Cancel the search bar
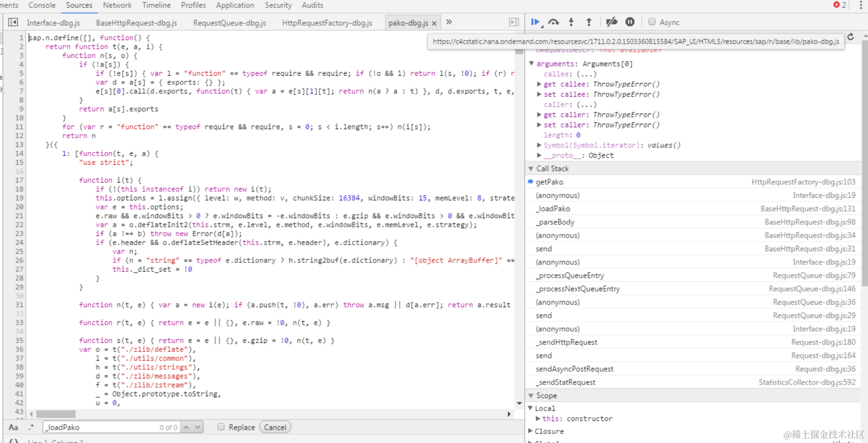 [275, 427]
